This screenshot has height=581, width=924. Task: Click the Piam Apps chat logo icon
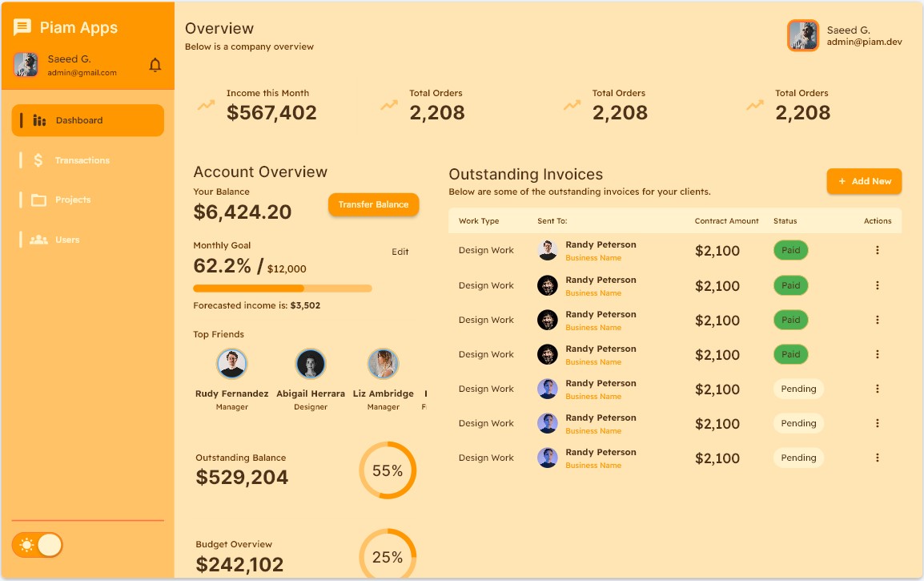click(x=22, y=28)
